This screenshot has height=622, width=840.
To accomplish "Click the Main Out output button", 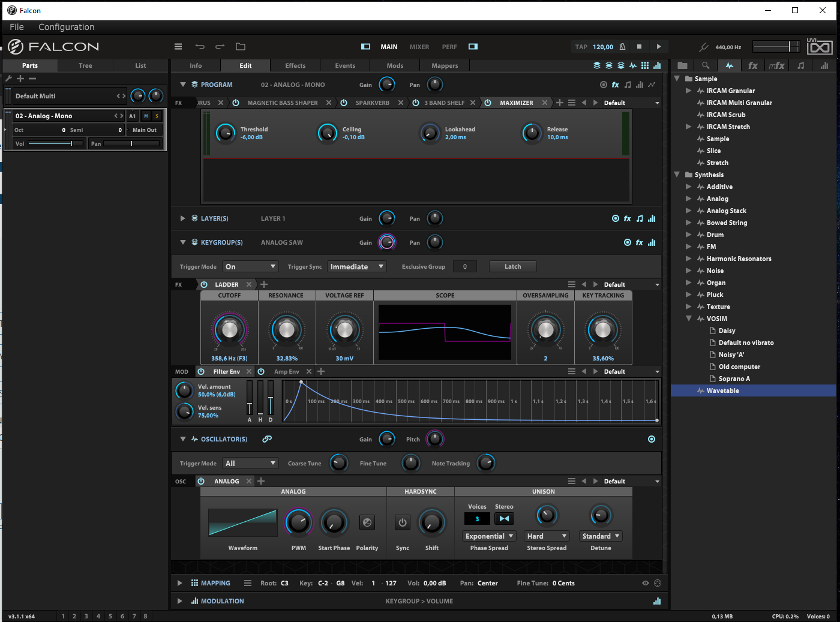I will click(145, 130).
